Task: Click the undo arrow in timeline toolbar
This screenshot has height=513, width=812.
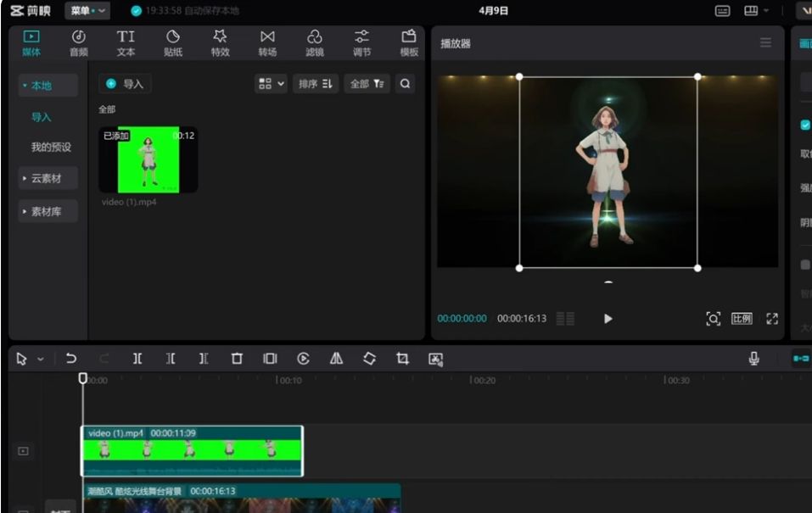Action: click(71, 359)
